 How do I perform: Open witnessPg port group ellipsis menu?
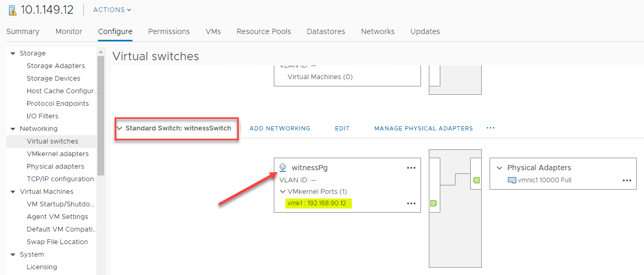click(x=411, y=168)
